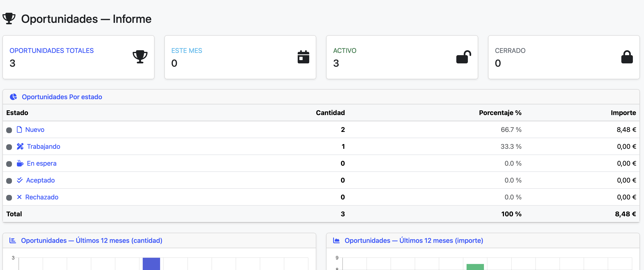The width and height of the screenshot is (644, 270).
Task: Click the trophy icon beside the page title
Action: [x=9, y=19]
